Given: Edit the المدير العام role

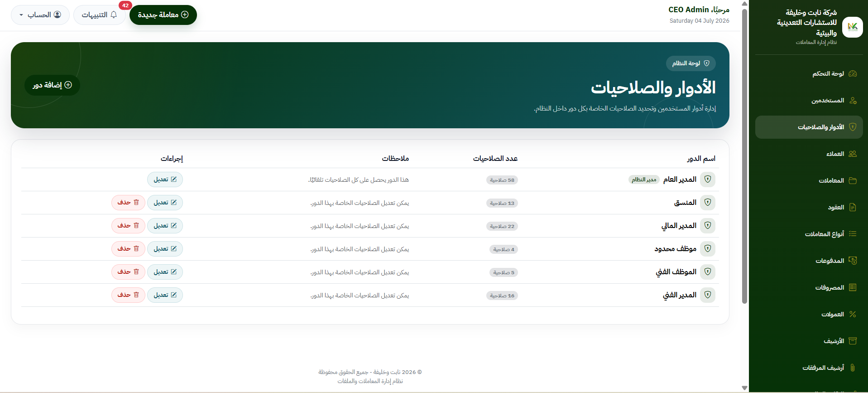Looking at the screenshot, I should [x=165, y=180].
